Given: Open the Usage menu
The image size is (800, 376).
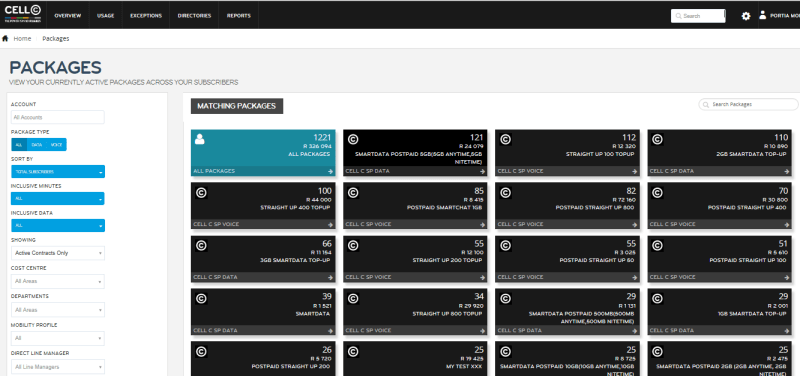Looking at the screenshot, I should pos(106,16).
